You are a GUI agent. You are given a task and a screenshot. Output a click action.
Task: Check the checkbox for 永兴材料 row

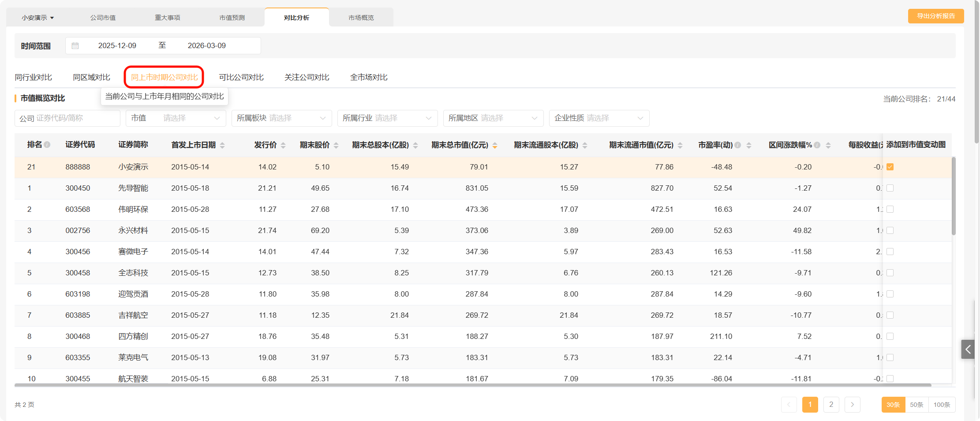(x=890, y=230)
